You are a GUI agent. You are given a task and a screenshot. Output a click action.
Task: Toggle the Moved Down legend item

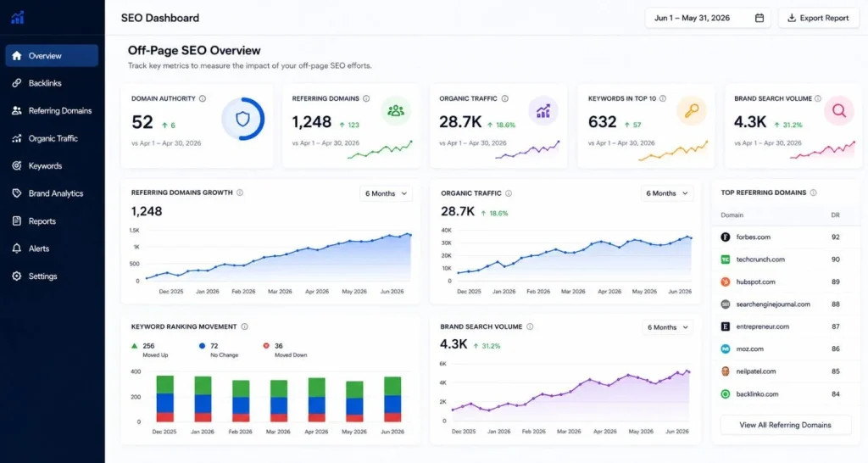(x=286, y=350)
